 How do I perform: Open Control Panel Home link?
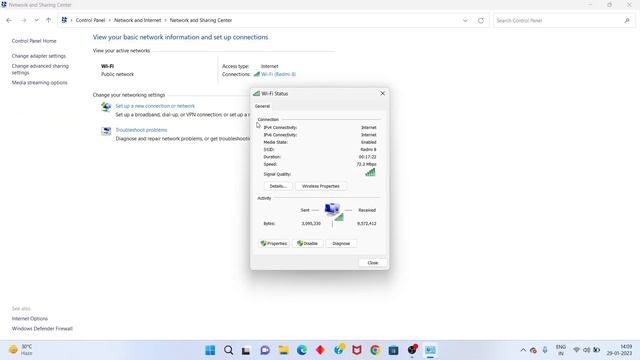click(34, 41)
